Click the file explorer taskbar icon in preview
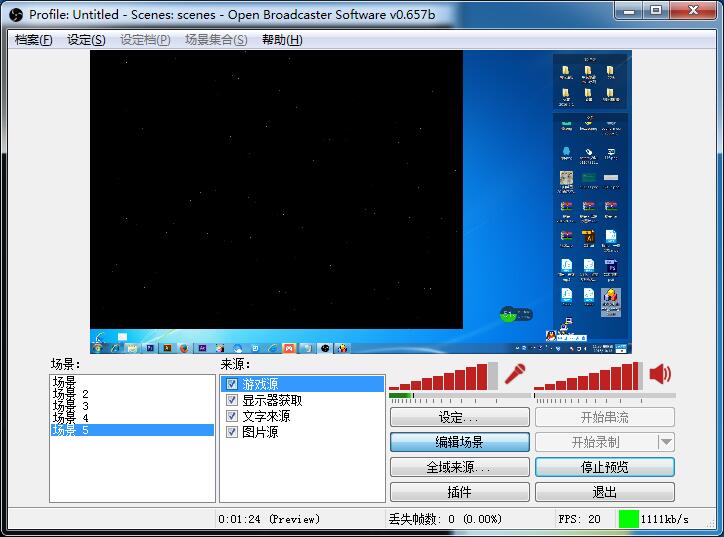Screen dimensions: 724x537 point(132,348)
